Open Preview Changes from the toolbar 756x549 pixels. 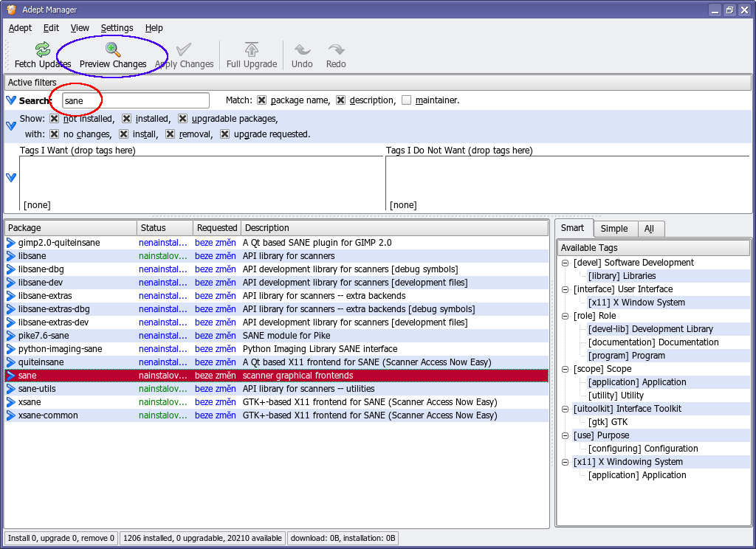pyautogui.click(x=113, y=50)
